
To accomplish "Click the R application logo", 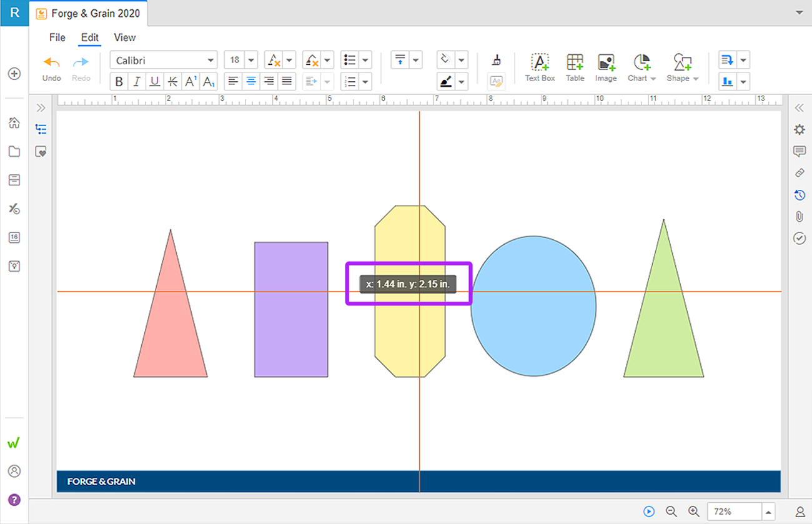I will tap(14, 12).
